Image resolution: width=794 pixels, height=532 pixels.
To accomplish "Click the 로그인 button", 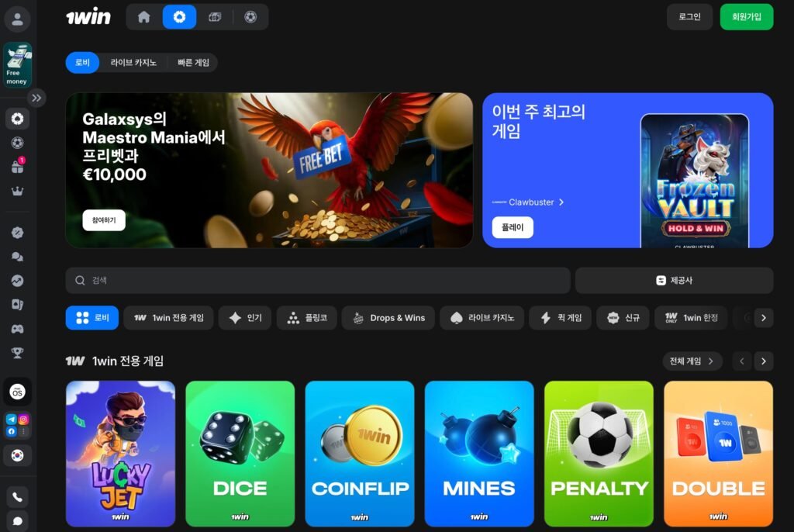I will [689, 17].
